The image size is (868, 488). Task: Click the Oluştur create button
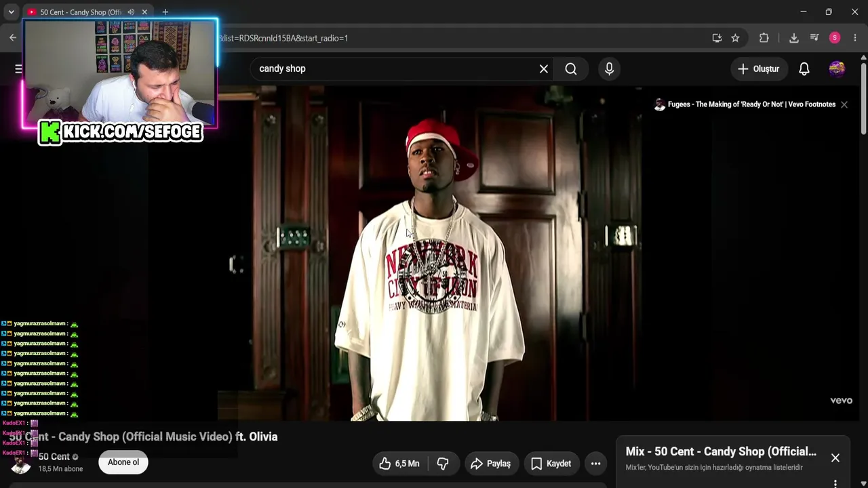pos(759,68)
